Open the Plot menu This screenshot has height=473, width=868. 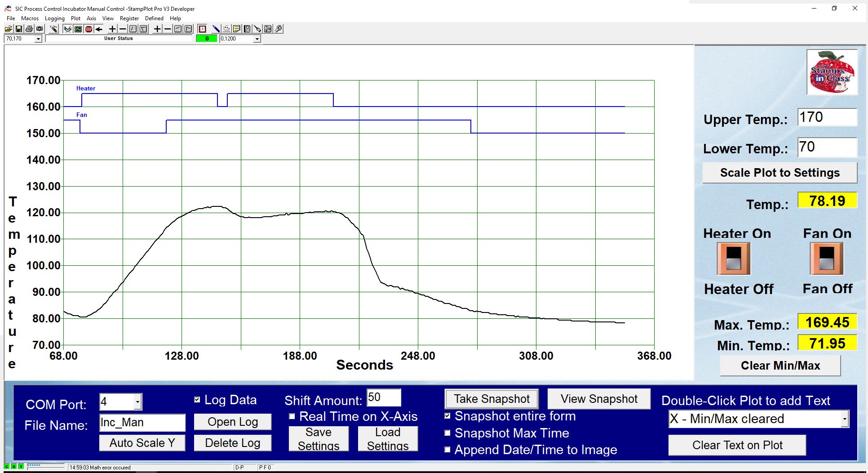coord(75,18)
